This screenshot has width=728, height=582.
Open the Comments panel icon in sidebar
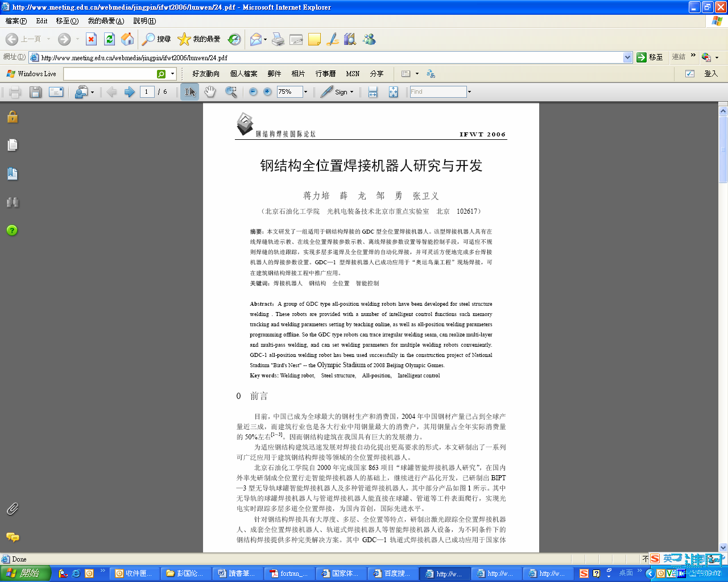[x=13, y=537]
